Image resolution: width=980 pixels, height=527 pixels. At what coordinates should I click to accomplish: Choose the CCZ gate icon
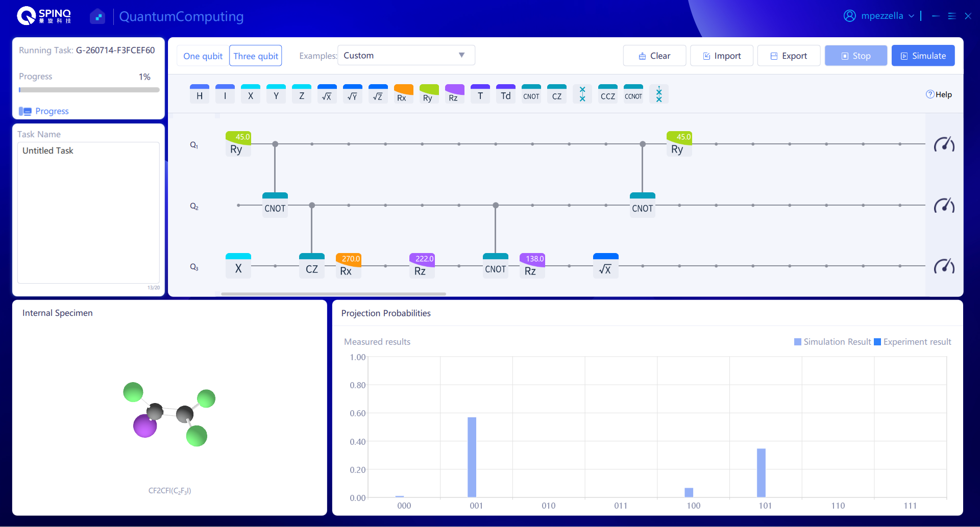(608, 94)
